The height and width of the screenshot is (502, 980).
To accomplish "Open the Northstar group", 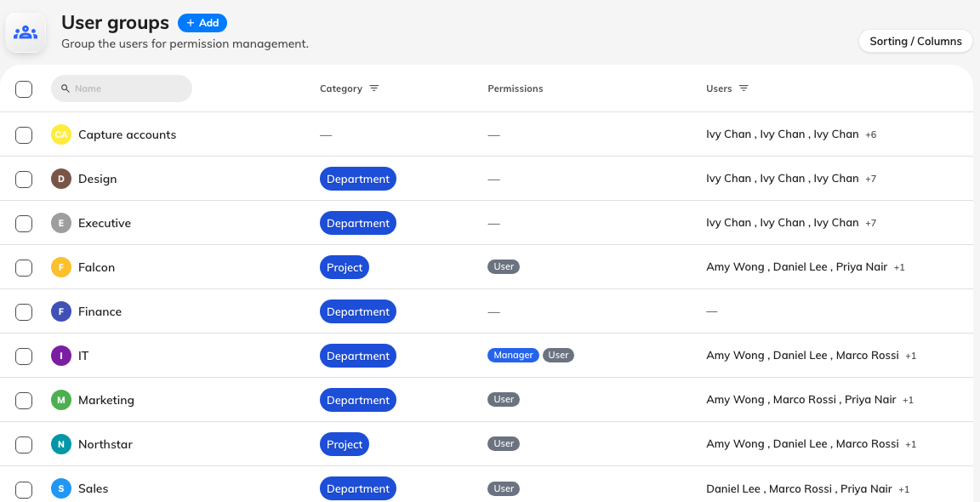I will point(105,444).
